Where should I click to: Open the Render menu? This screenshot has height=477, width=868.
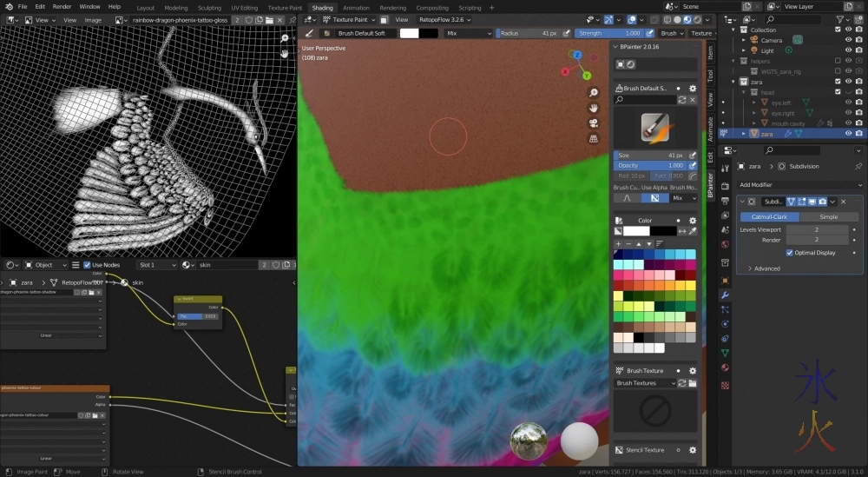[x=62, y=6]
